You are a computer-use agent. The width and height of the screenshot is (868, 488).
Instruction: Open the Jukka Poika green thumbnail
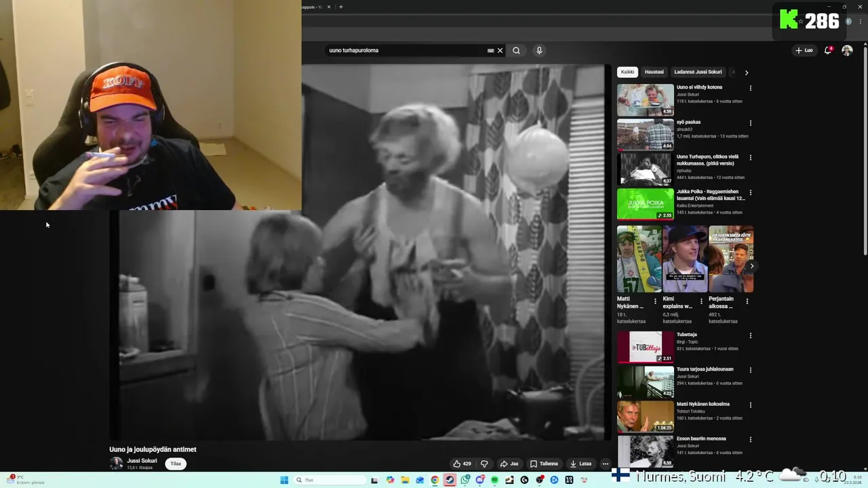click(x=646, y=204)
